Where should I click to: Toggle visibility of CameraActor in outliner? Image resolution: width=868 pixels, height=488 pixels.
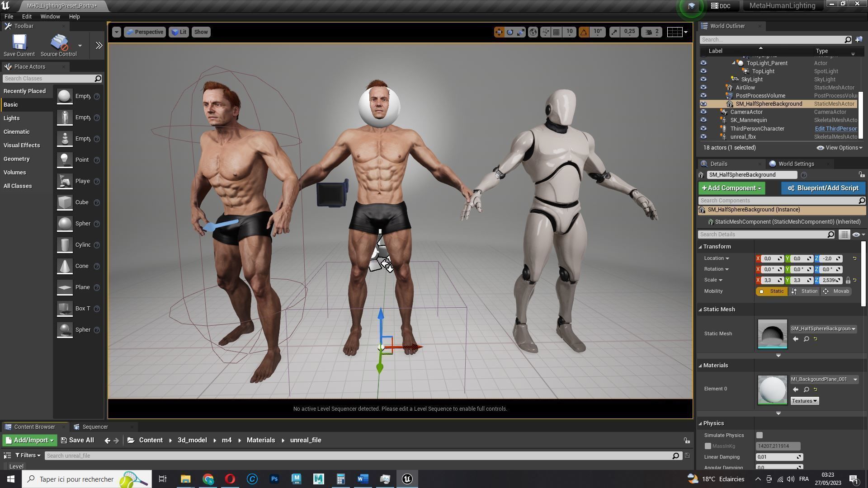703,112
